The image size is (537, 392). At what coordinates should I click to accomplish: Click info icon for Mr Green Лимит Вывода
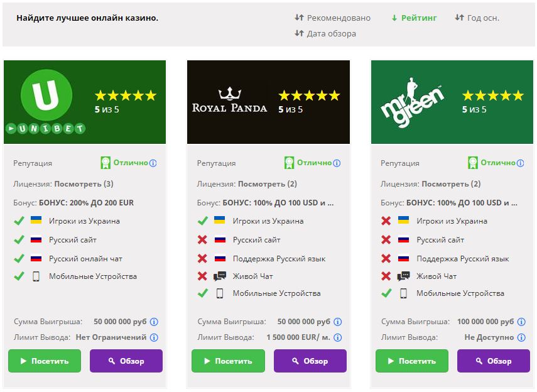click(521, 337)
